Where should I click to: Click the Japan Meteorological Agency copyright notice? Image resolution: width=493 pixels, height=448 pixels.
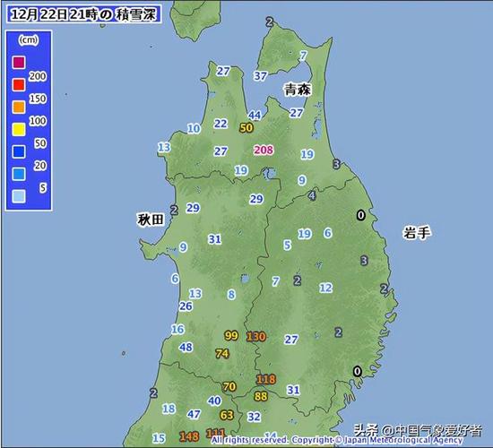click(337, 440)
